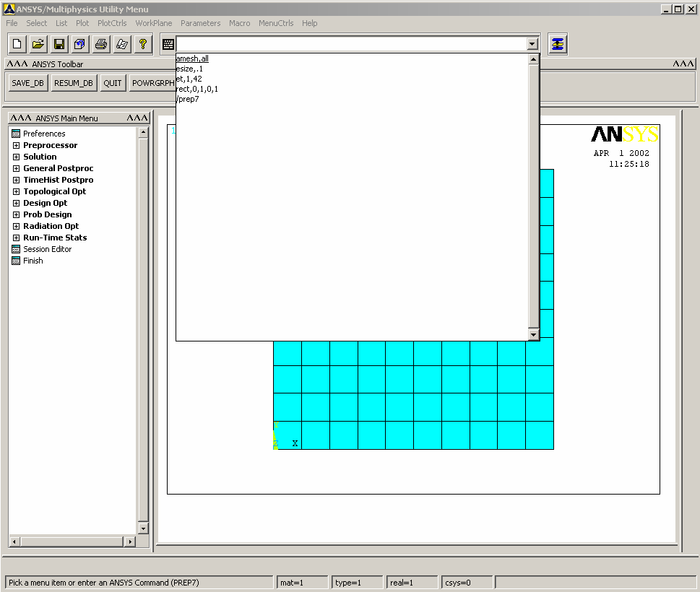Image resolution: width=700 pixels, height=592 pixels.
Task: Click the Pan-Zoom-Rotate cube icon
Action: [80, 44]
